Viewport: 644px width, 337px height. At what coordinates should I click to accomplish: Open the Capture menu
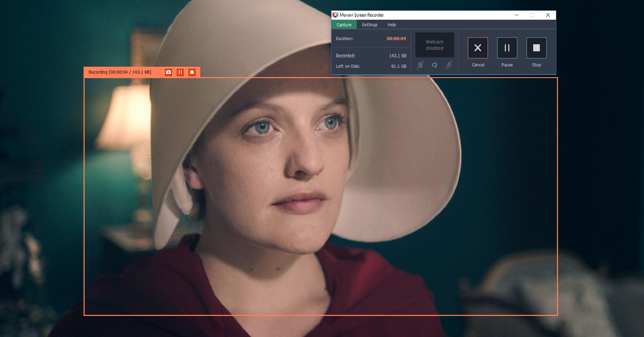tap(344, 25)
